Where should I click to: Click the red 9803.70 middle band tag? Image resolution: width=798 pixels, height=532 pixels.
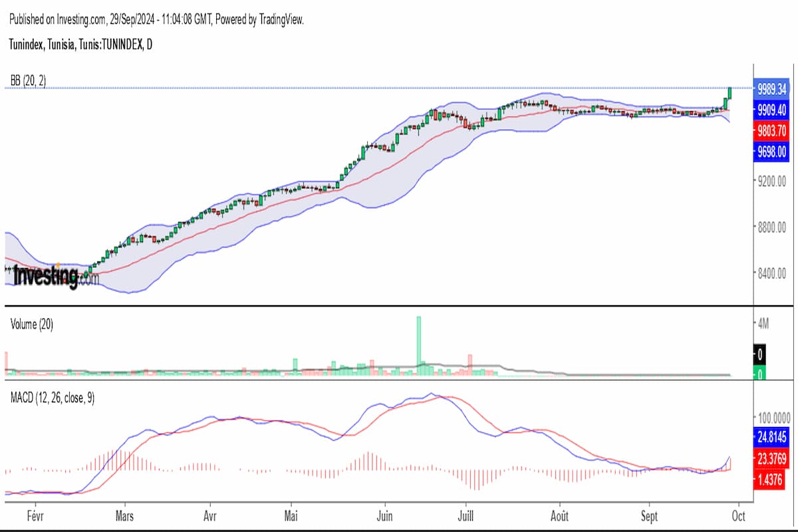click(x=771, y=130)
